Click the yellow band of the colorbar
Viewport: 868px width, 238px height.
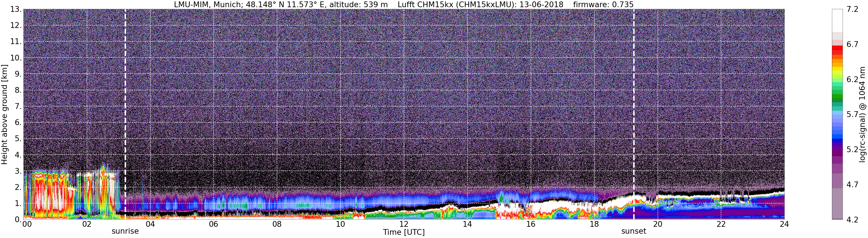pos(837,69)
